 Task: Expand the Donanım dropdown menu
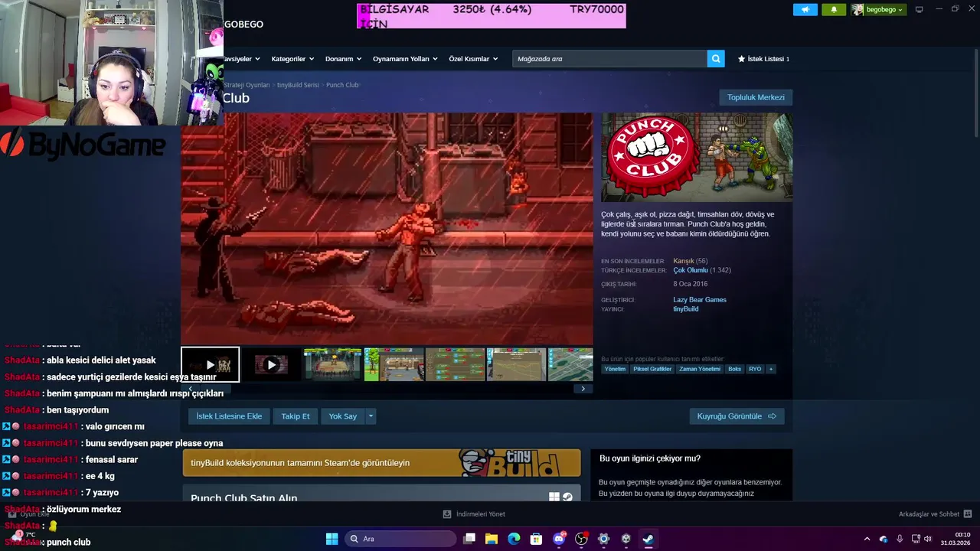[342, 59]
